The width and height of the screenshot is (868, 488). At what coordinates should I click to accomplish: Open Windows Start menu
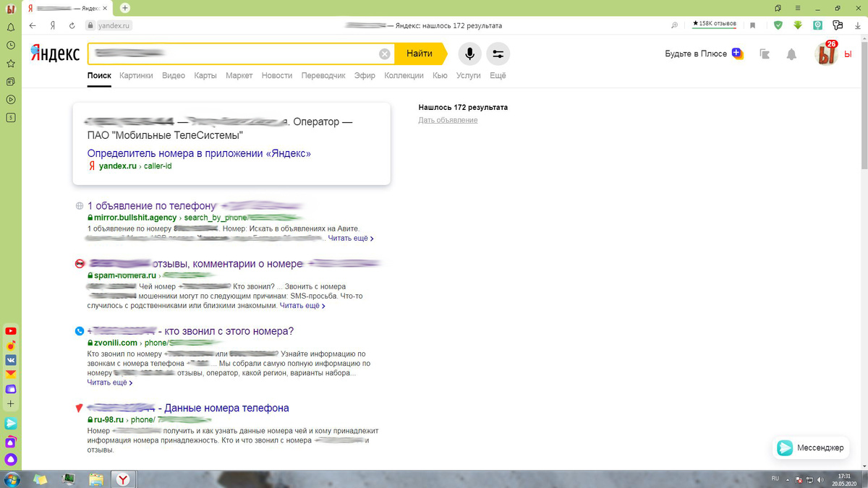click(x=12, y=479)
